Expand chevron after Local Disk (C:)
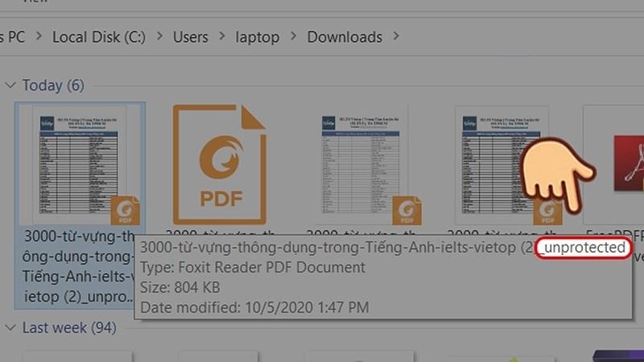The height and width of the screenshot is (362, 644). click(x=159, y=36)
